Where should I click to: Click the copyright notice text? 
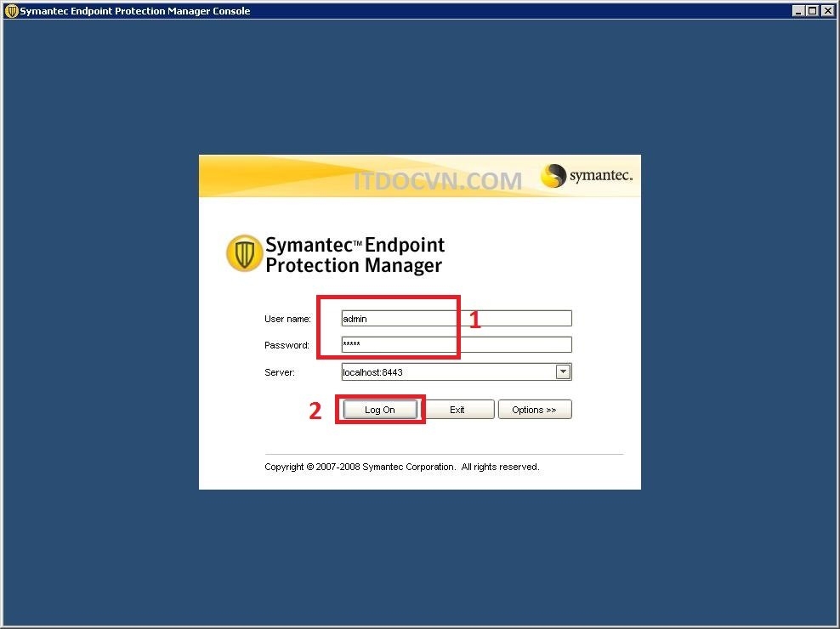point(401,467)
